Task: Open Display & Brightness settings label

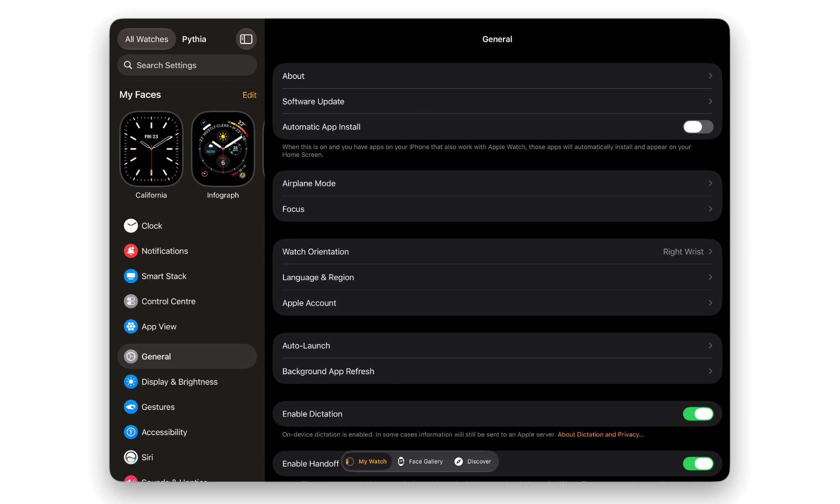Action: point(179,382)
